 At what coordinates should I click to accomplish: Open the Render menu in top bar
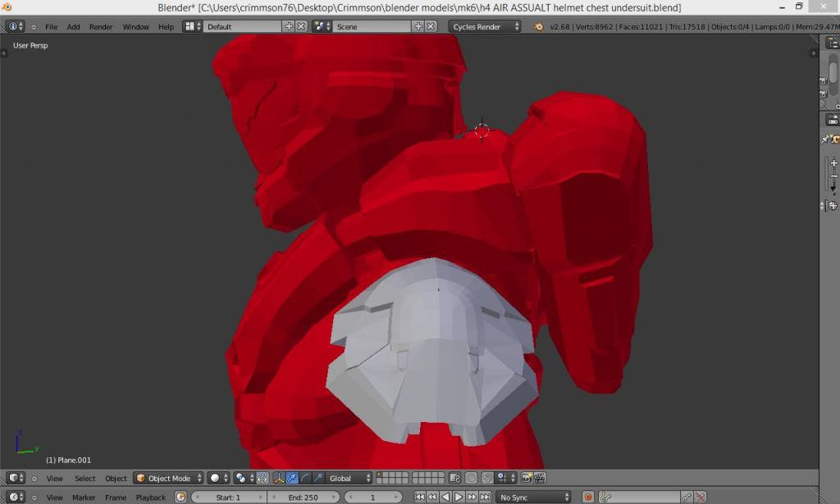click(x=101, y=26)
